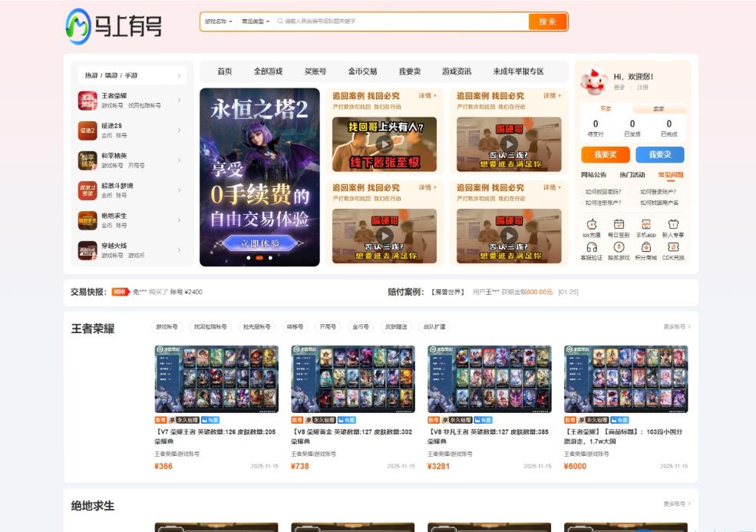The width and height of the screenshot is (756, 532).
Task: Click the blue 我要卖 button
Action: click(659, 154)
